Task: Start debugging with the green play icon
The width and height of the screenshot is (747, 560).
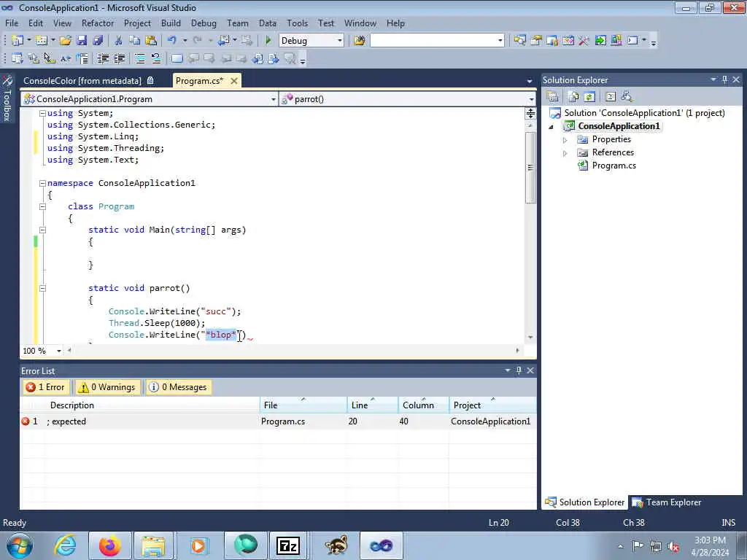Action: click(268, 41)
